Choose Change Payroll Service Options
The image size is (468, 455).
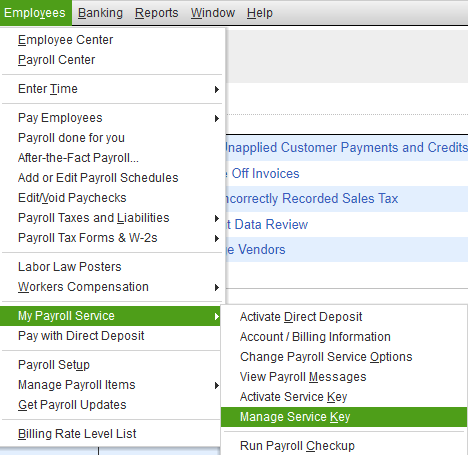[344, 357]
